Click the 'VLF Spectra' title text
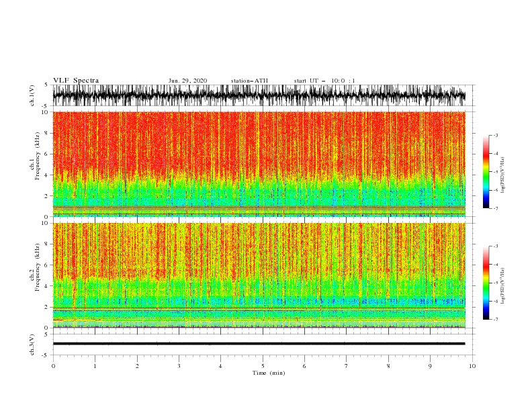This screenshot has width=532, height=411. point(76,81)
